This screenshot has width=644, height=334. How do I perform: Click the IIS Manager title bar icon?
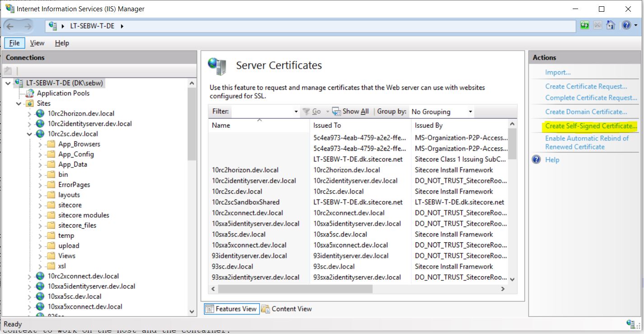pos(9,9)
